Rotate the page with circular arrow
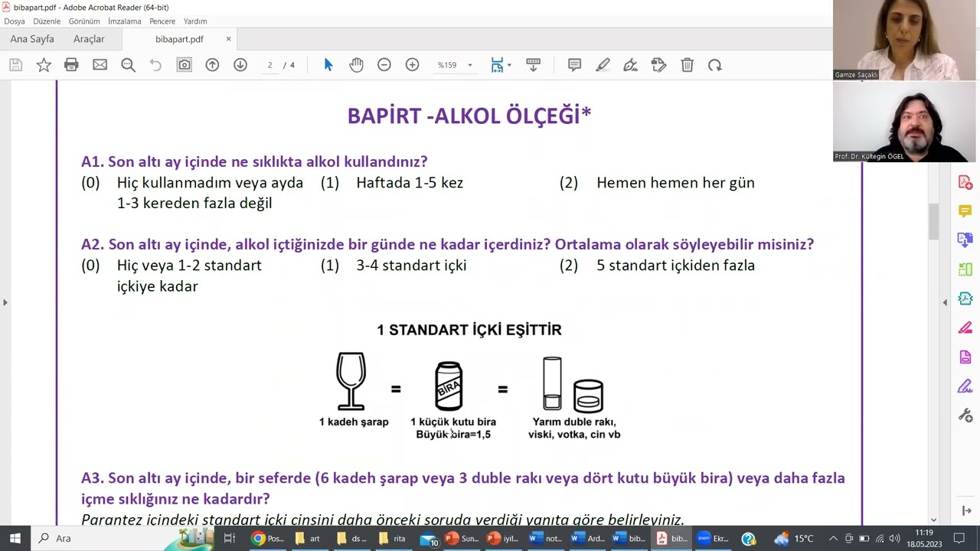 coord(715,65)
